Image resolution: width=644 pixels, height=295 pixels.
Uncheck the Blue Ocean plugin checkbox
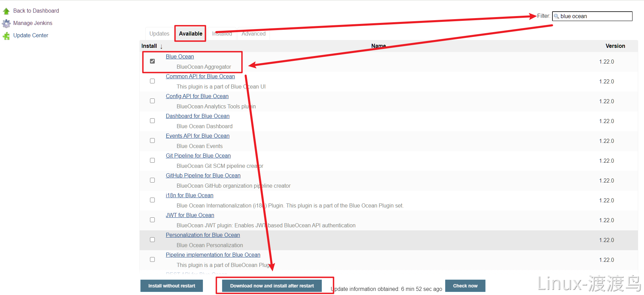[x=152, y=61]
